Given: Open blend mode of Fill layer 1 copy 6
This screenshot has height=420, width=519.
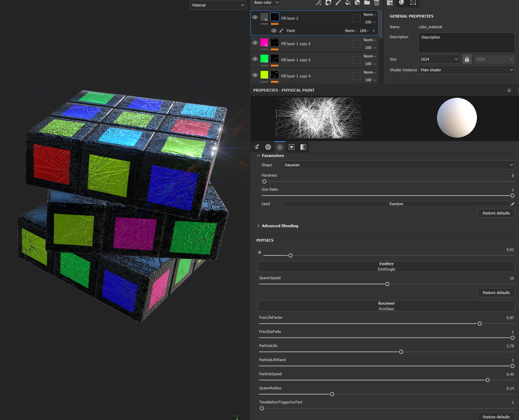Looking at the screenshot, I should point(369,40).
